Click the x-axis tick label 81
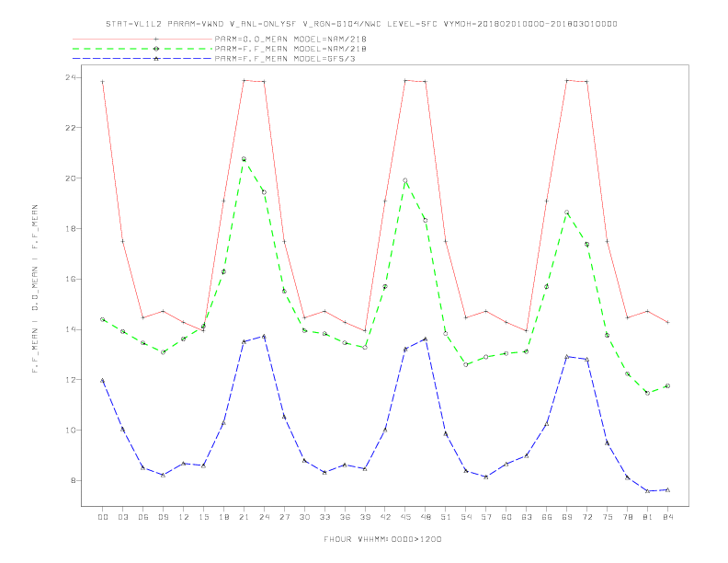 (648, 517)
